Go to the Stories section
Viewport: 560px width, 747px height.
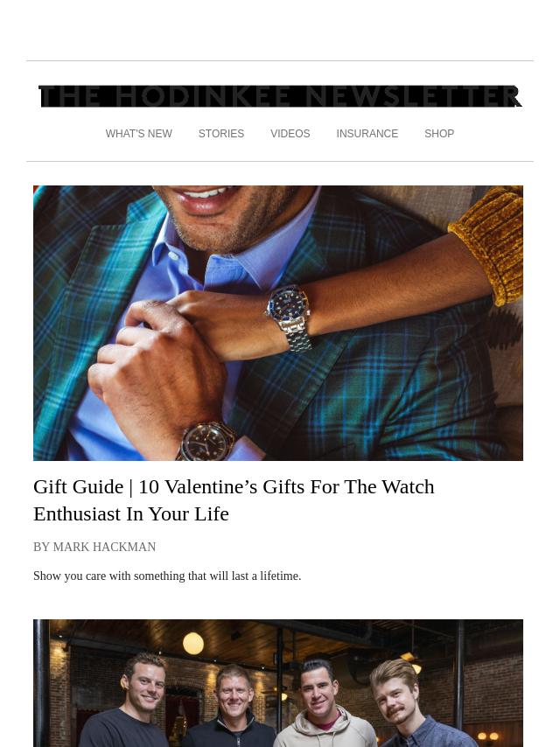click(221, 134)
